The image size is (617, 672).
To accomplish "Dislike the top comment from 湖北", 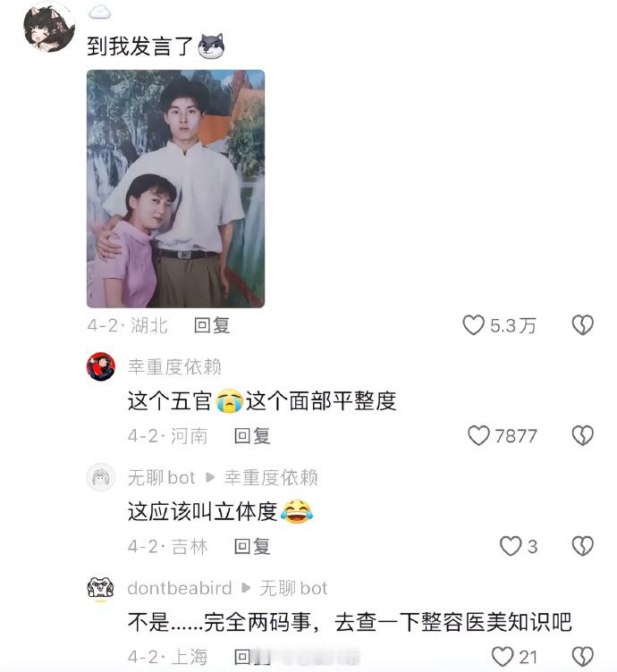I will (x=583, y=325).
